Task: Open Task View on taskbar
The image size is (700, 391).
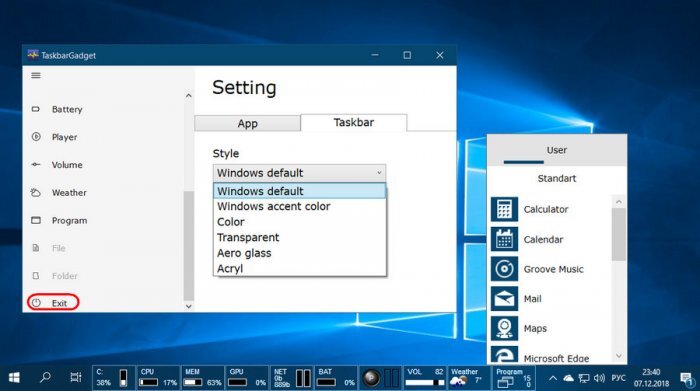Action: [x=75, y=378]
